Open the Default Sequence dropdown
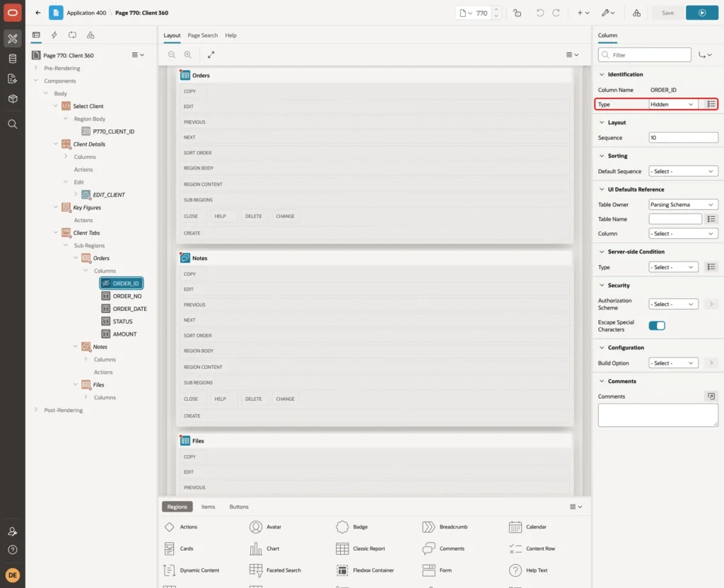Viewport: 724px width, 588px height. (683, 171)
